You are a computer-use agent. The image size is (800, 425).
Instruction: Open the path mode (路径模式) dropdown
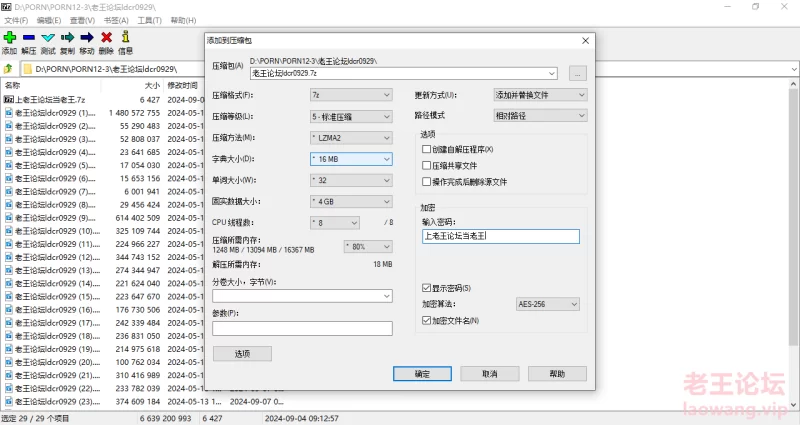(540, 116)
